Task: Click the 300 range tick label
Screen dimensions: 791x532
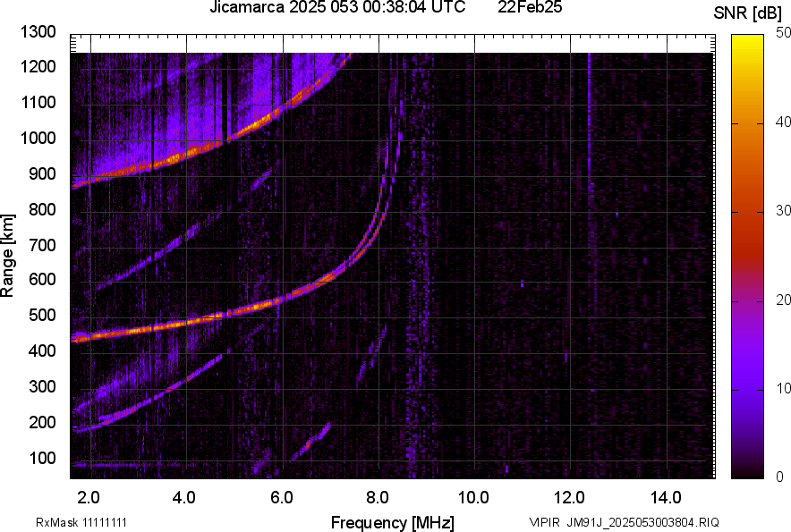Action: [42, 386]
